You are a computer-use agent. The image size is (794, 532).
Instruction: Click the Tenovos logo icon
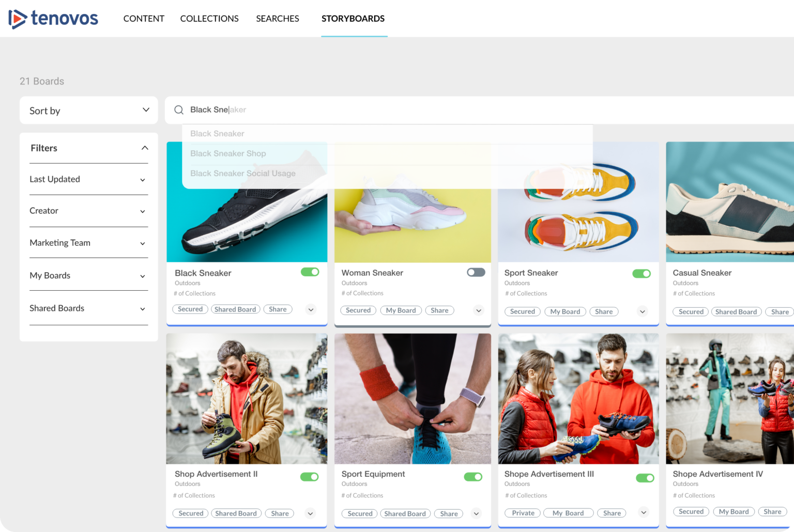pyautogui.click(x=18, y=19)
